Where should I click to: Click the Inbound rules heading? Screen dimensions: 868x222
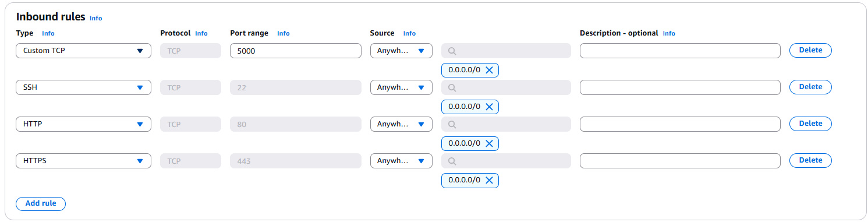coord(51,17)
